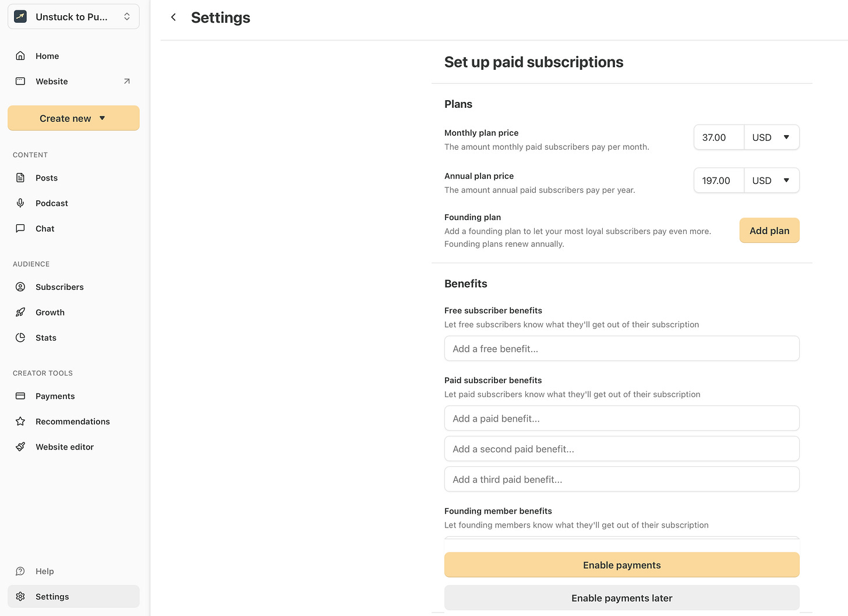
Task: Click the Add a free benefit field
Action: tap(621, 349)
